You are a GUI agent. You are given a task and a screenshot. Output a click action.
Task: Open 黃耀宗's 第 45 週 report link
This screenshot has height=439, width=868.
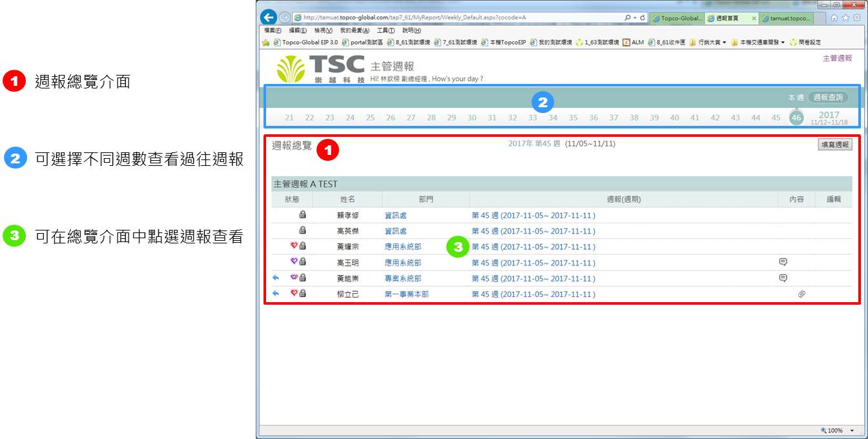(533, 247)
